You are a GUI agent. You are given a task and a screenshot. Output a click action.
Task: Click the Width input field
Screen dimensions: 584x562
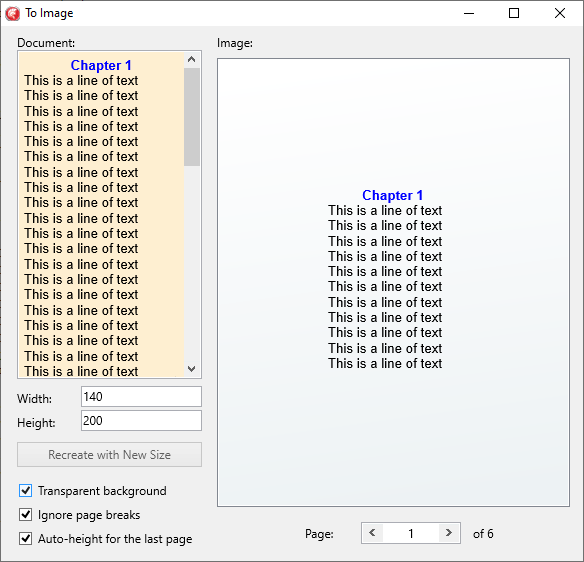click(x=142, y=397)
